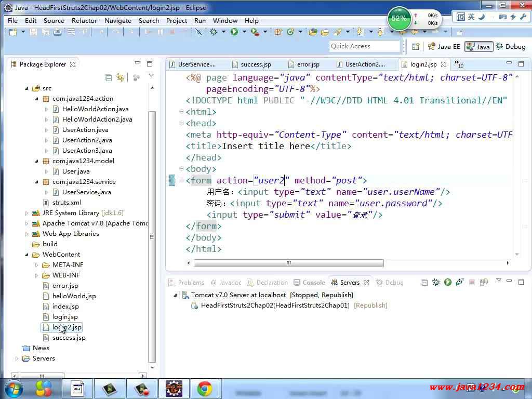Minimize the Package Explorer view
The height and width of the screenshot is (399, 532).
tap(137, 63)
